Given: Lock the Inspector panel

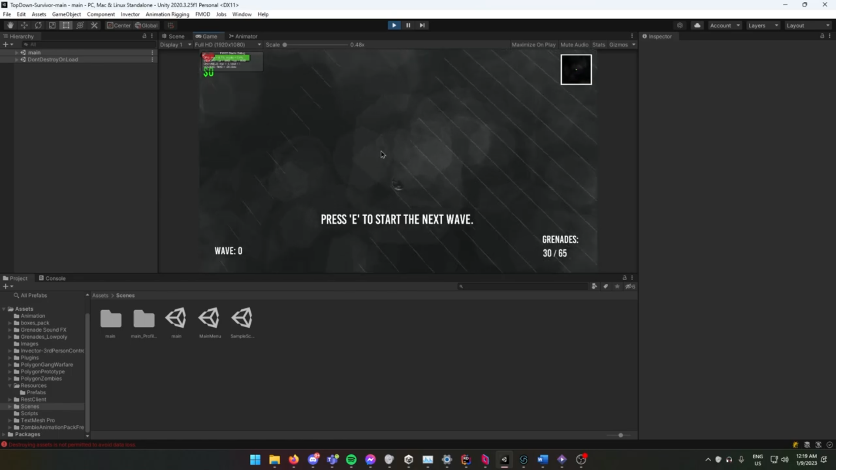Looking at the screenshot, I should 822,36.
